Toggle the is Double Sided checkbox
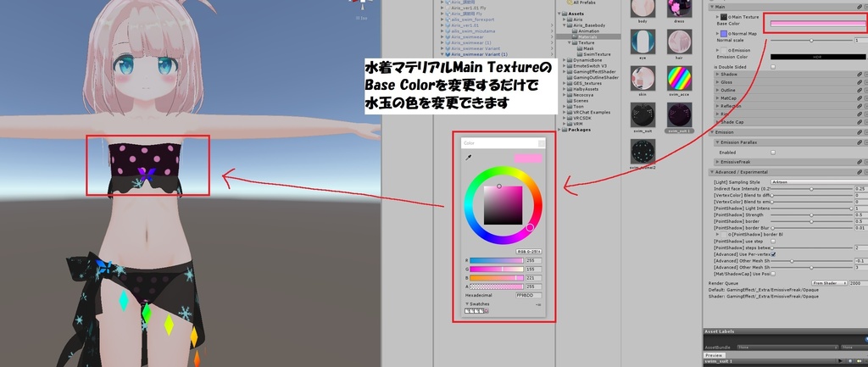This screenshot has height=367, width=868. pyautogui.click(x=773, y=66)
